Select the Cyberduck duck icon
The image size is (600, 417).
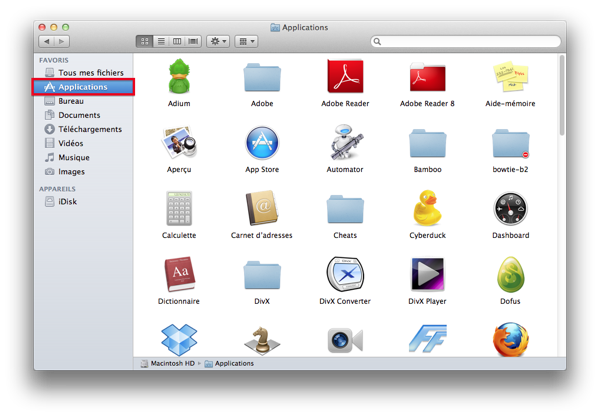(427, 208)
